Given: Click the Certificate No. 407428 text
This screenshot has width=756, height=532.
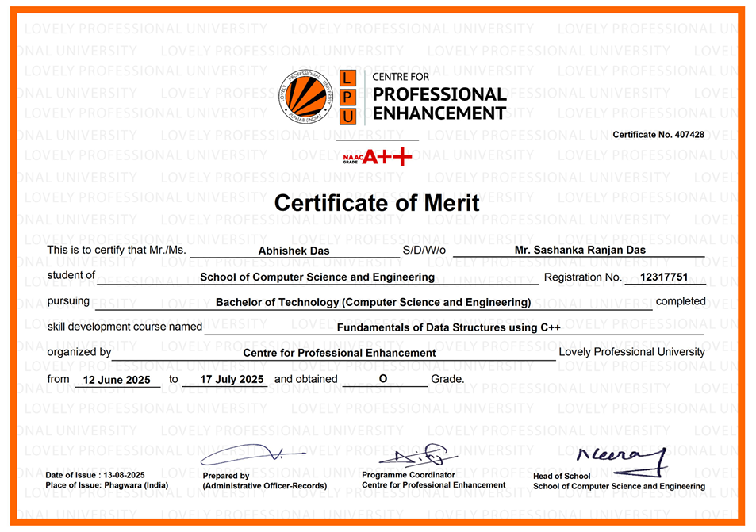Looking at the screenshot, I should point(658,135).
